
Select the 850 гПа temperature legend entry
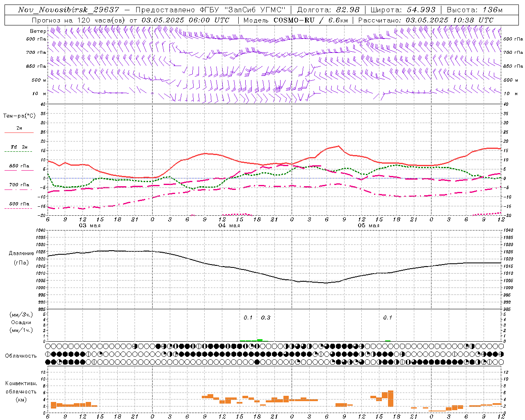19,166
